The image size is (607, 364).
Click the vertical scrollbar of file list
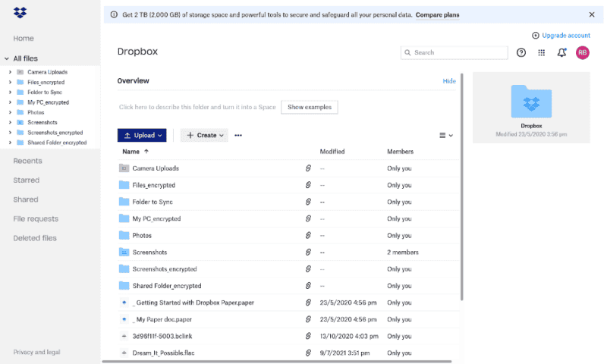tap(461, 187)
